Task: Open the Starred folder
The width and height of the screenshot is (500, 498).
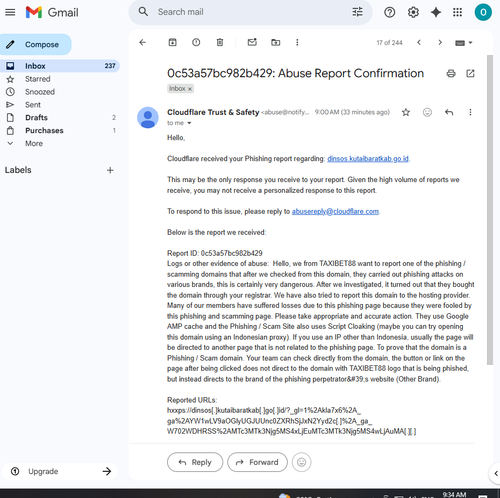Action: [x=37, y=79]
